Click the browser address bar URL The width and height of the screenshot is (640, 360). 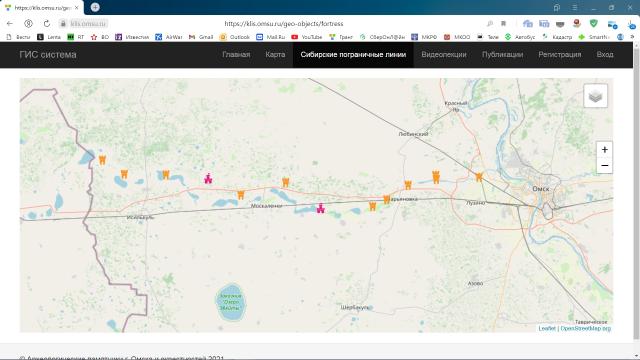point(284,24)
